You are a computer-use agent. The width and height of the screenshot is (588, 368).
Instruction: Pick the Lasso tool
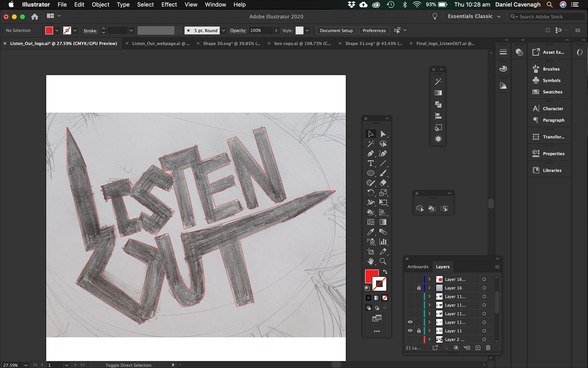tap(383, 144)
